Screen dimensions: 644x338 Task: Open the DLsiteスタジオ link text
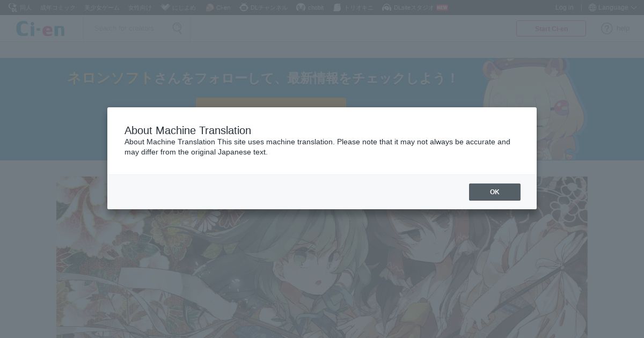coord(413,8)
